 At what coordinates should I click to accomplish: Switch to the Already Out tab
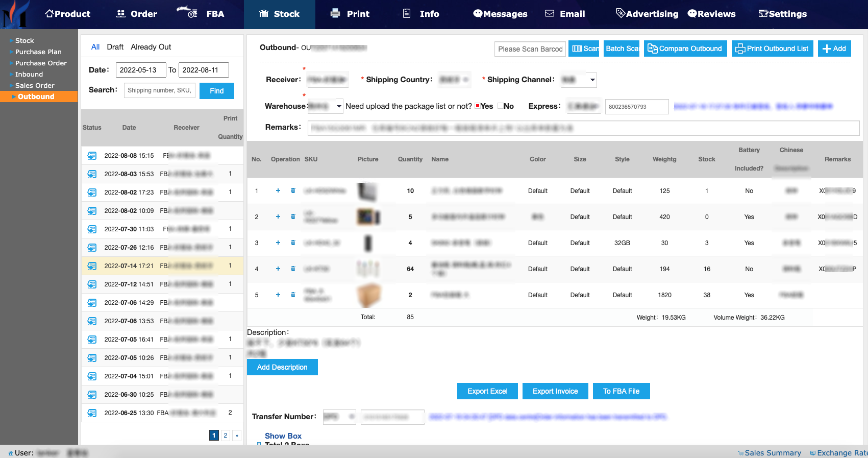pos(151,47)
